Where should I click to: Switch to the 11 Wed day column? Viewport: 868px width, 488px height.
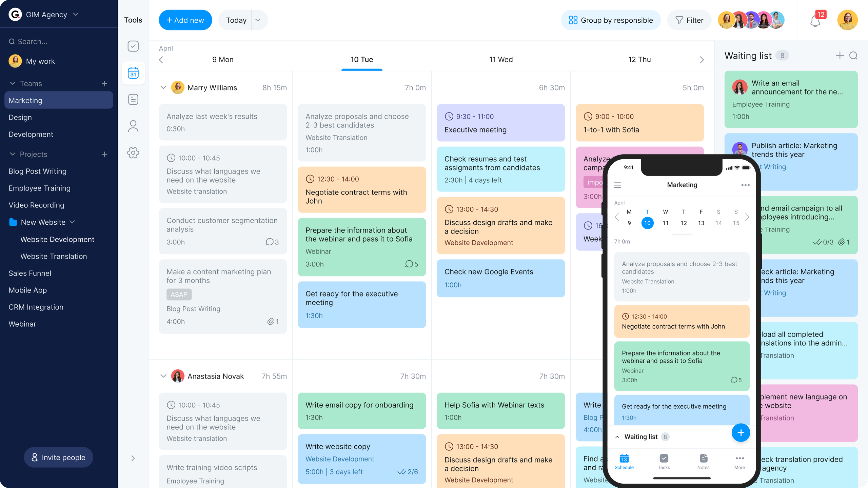[x=501, y=60]
